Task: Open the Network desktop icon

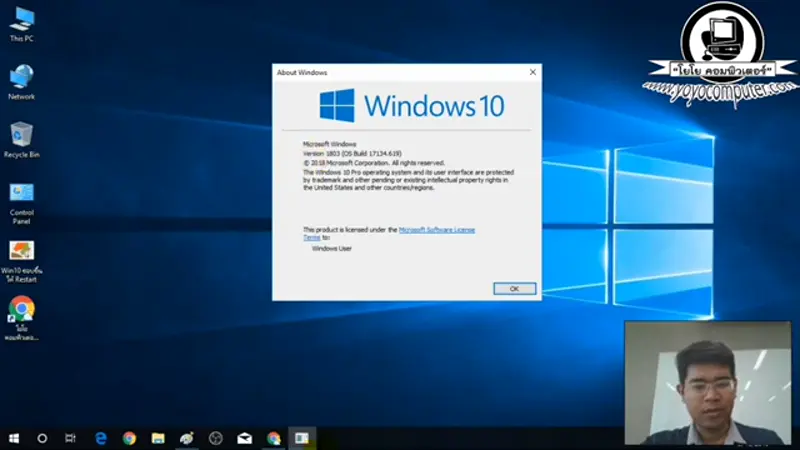Action: (x=21, y=82)
